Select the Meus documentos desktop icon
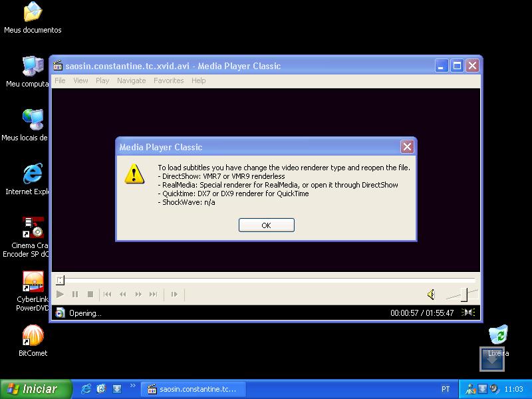Screen dimensions: 532x399 click(33, 18)
